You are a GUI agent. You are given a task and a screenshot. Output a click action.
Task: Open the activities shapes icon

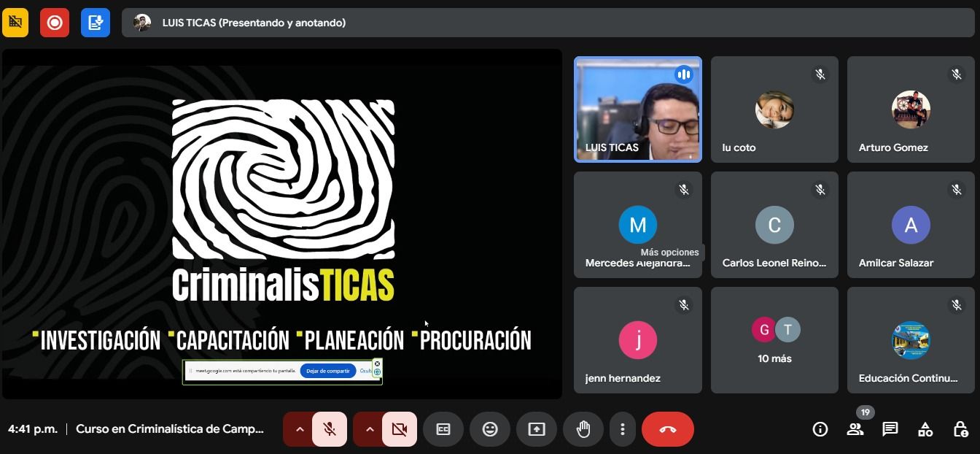click(x=925, y=429)
